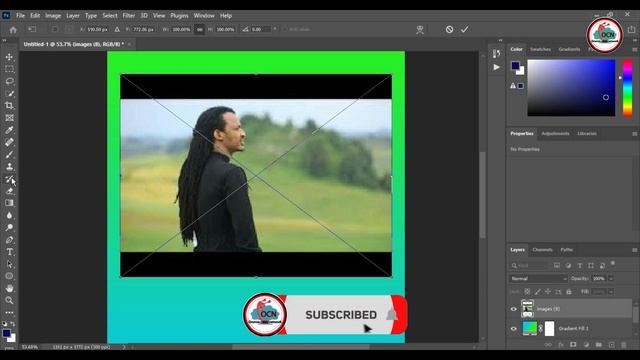
Task: Add a layer style with fx icon
Action: coord(561,345)
